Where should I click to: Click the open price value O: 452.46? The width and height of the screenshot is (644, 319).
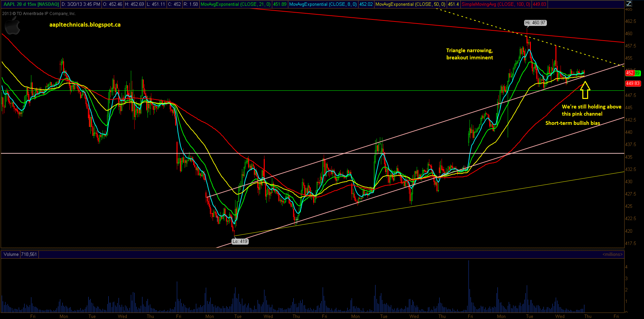click(x=112, y=4)
